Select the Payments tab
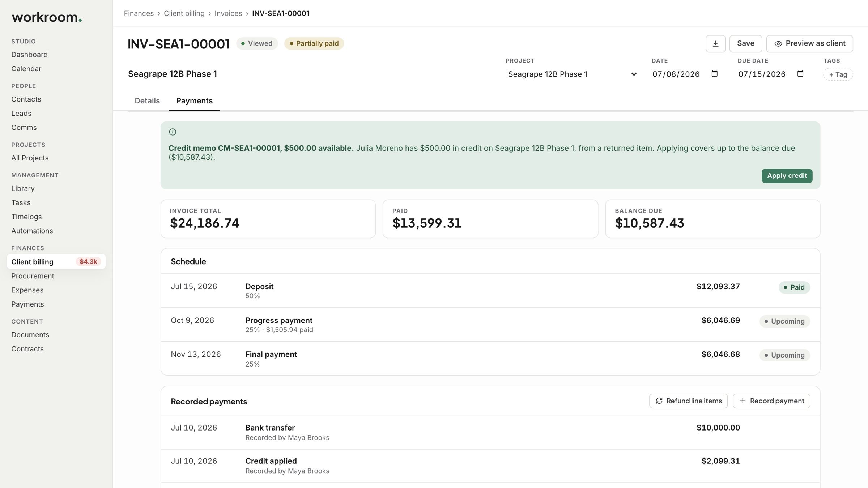The width and height of the screenshot is (868, 488). tap(194, 101)
